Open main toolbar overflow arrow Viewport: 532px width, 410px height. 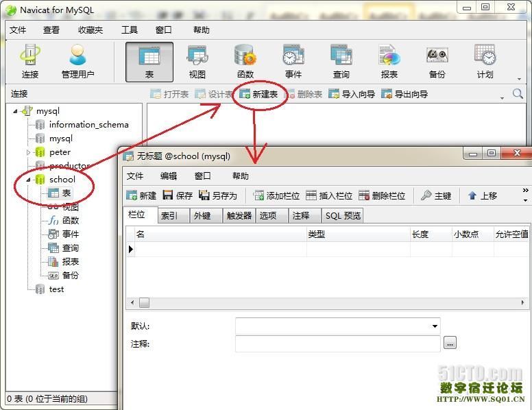point(519,79)
